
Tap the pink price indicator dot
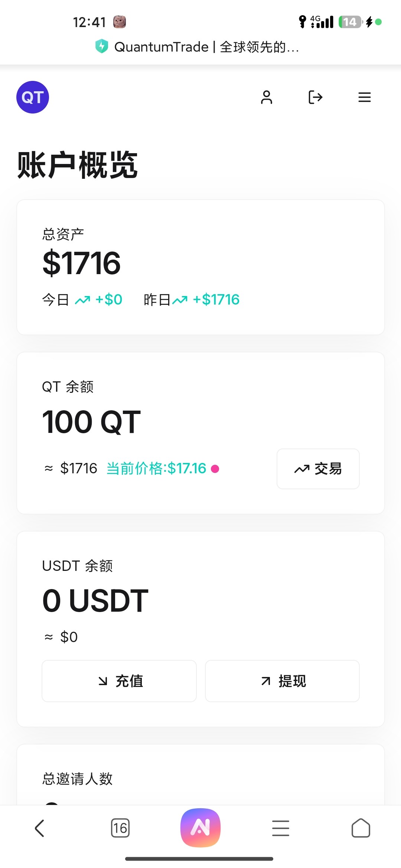click(x=215, y=469)
